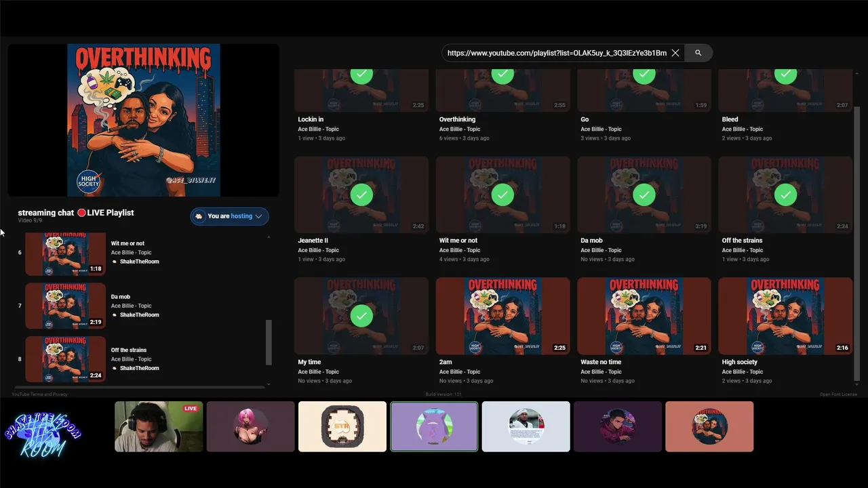Add the High society video thumbnail
The image size is (868, 488).
tap(785, 316)
